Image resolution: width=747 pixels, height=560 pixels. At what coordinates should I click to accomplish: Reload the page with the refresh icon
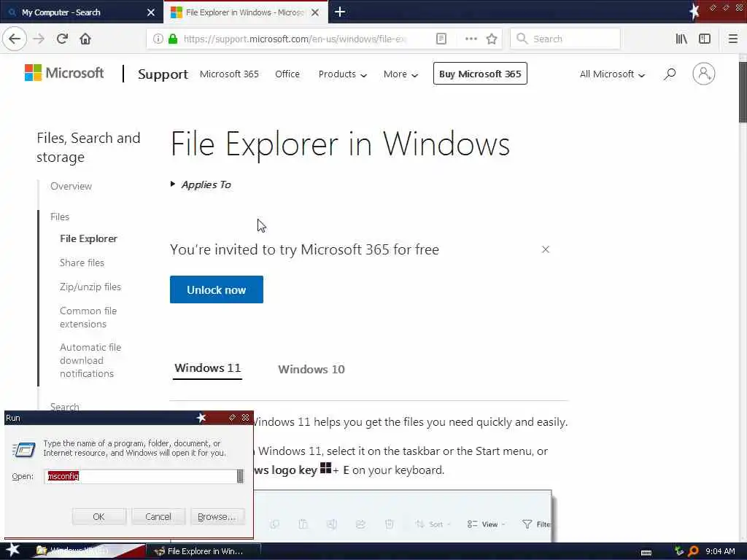point(62,39)
